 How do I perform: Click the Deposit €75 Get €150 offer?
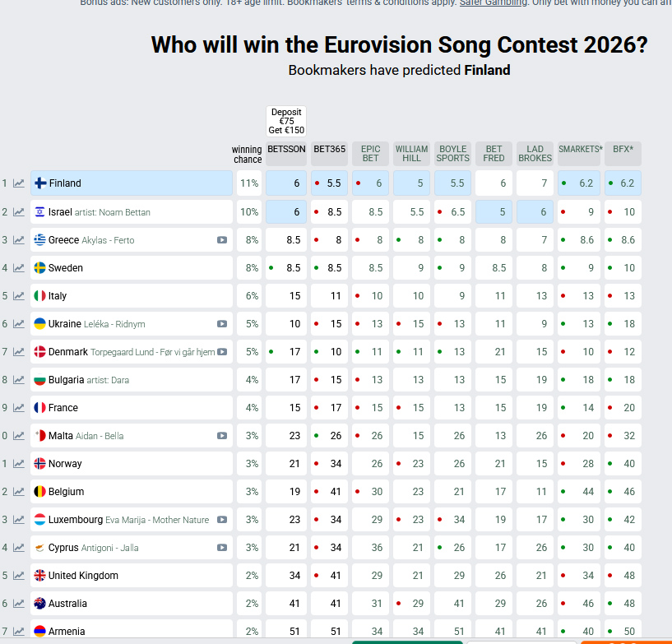pos(286,122)
